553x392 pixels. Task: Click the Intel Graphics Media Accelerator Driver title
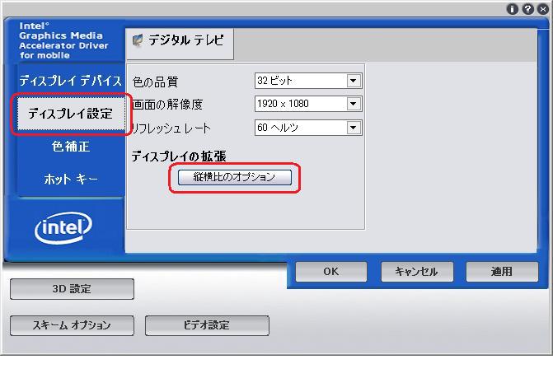[x=63, y=40]
